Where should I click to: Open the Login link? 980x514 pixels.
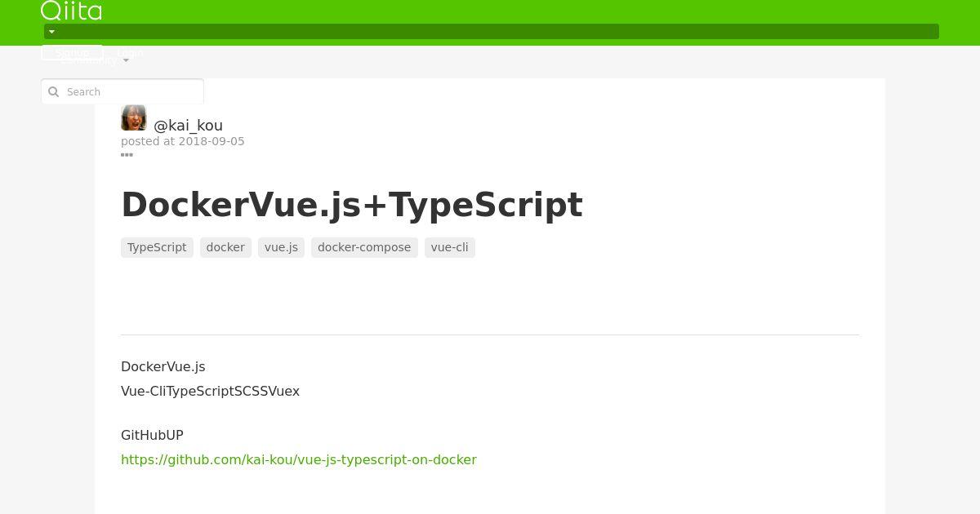point(130,52)
